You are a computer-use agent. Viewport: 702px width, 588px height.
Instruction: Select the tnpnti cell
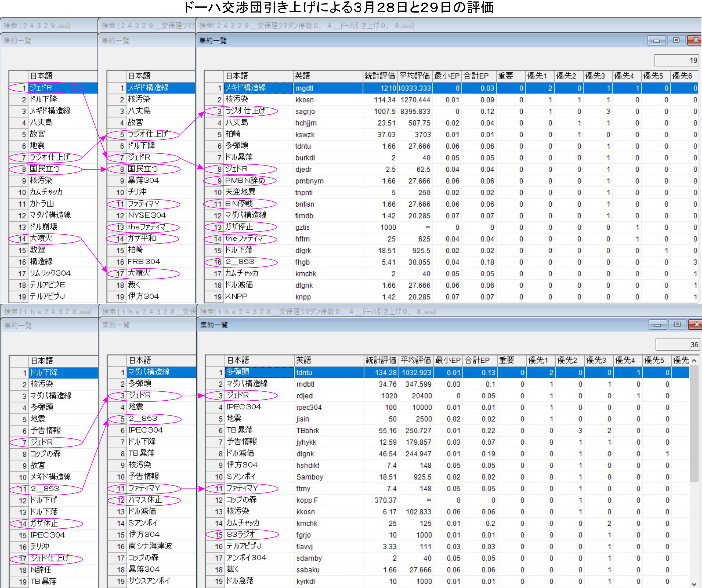(x=328, y=192)
